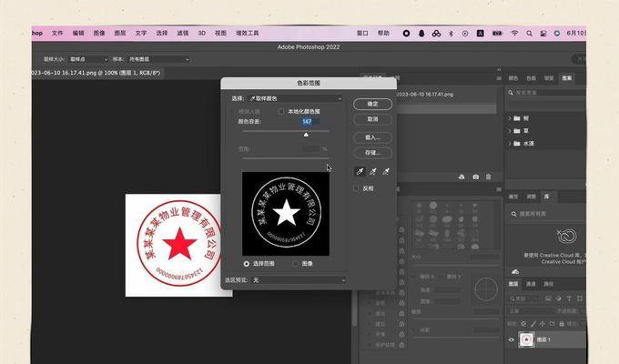Viewport: 619px width, 364px height.
Task: Expand the 水滴 pattern folder
Action: point(509,143)
